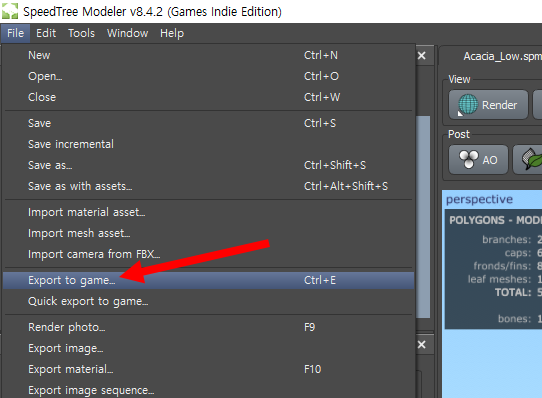The height and width of the screenshot is (398, 542).
Task: Click the perspective viewport label
Action: (479, 200)
